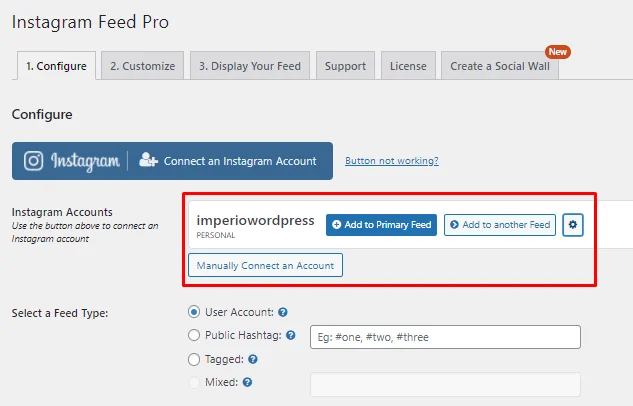The image size is (633, 406).
Task: Click the Public Hashtag input field
Action: [445, 337]
